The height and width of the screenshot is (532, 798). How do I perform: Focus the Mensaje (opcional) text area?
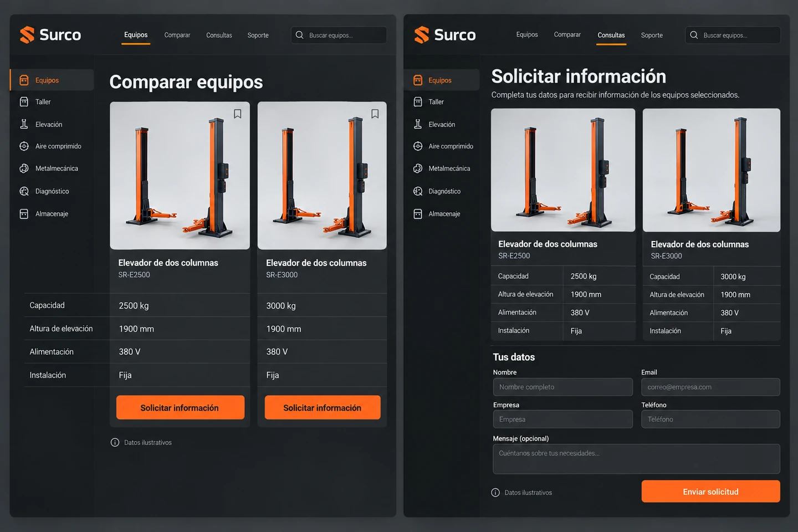pyautogui.click(x=636, y=459)
